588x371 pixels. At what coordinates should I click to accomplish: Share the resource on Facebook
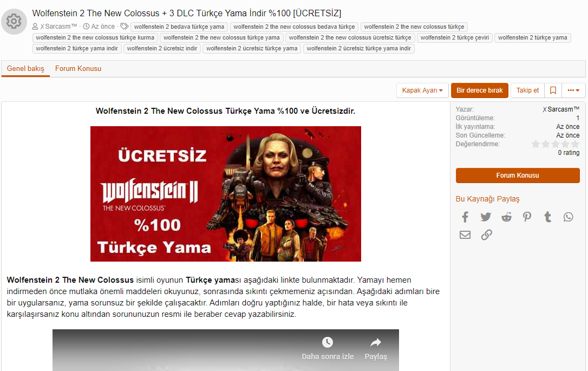465,217
